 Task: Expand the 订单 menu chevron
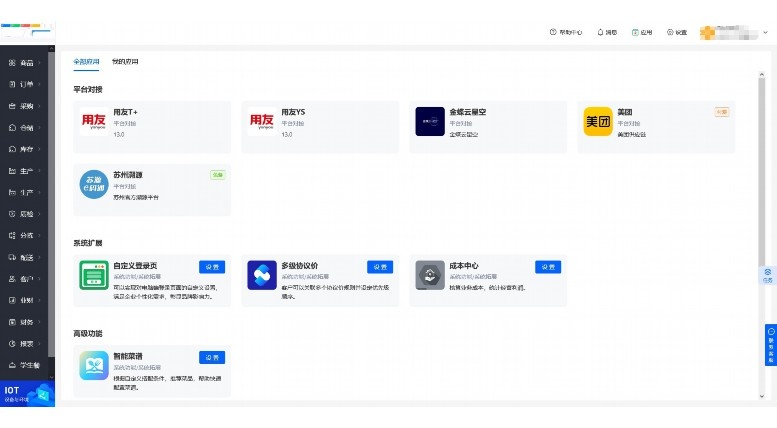click(39, 84)
